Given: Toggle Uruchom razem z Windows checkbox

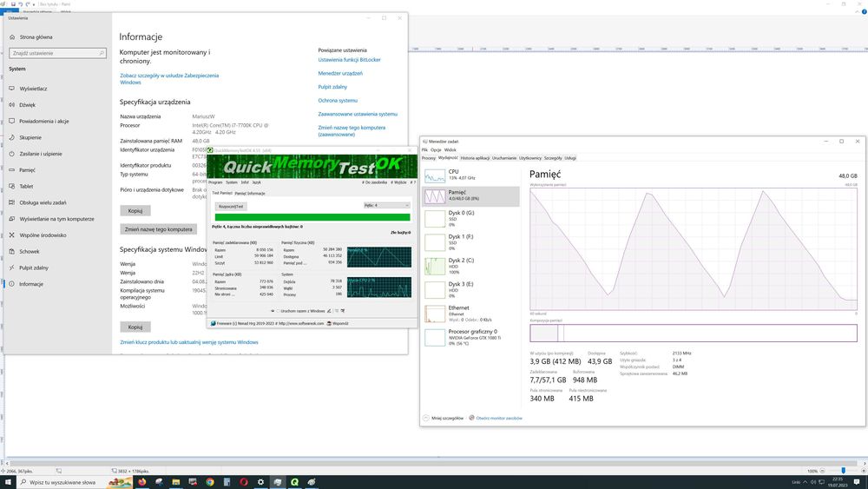Looking at the screenshot, I should point(278,311).
